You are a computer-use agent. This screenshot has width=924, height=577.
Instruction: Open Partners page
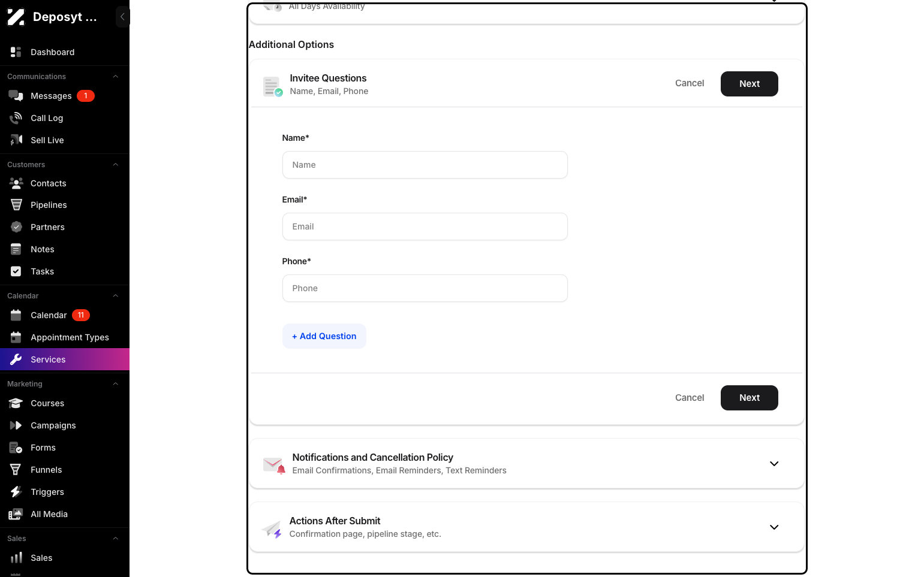(65, 227)
